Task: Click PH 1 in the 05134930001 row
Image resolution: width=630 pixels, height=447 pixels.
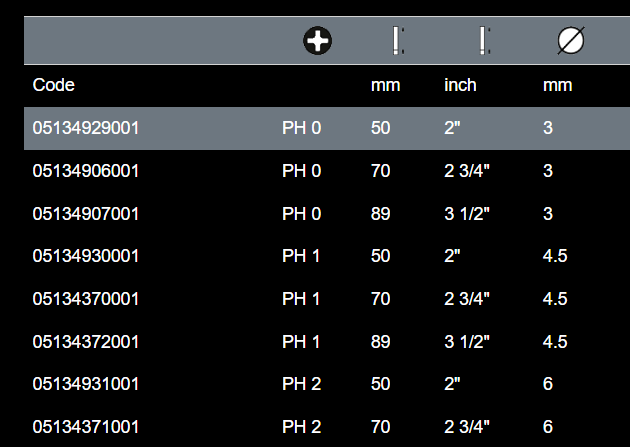Action: (x=301, y=256)
